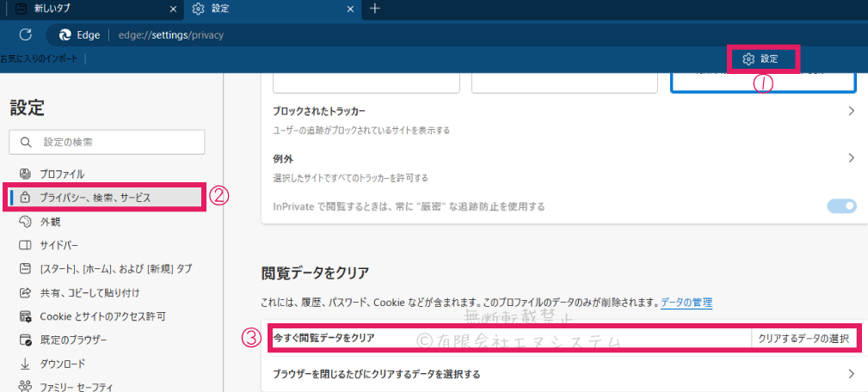
Task: Click the gear icon on the 設定 tab
Action: coord(198,9)
